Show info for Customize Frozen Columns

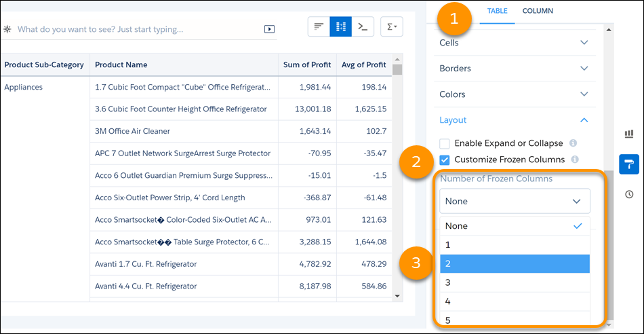coord(575,159)
